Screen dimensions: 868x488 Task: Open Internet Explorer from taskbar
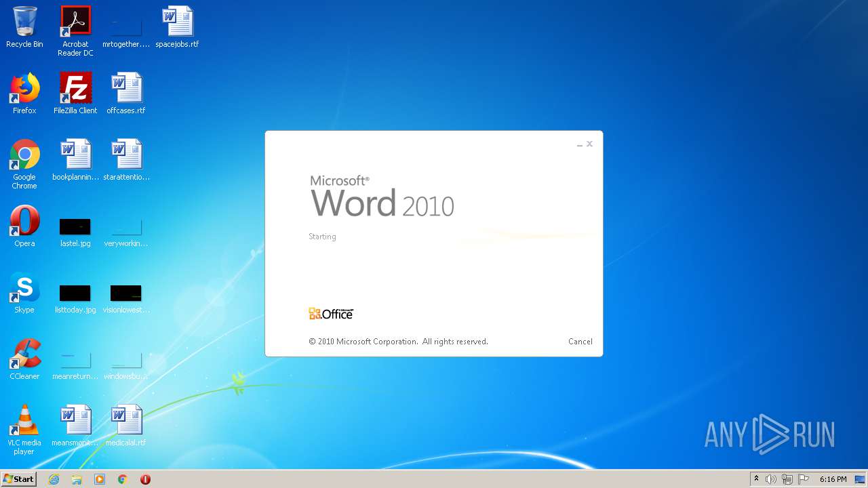point(54,479)
